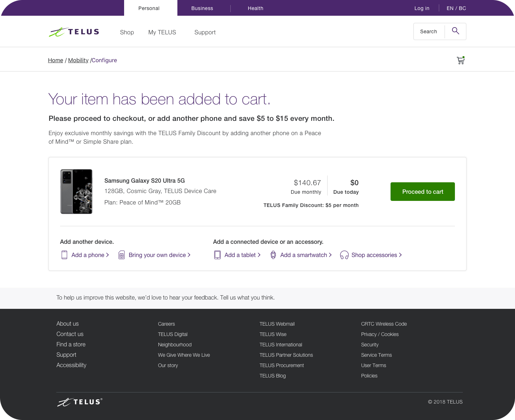The height and width of the screenshot is (420, 515).
Task: Open the Service Terms link
Action: (x=376, y=355)
